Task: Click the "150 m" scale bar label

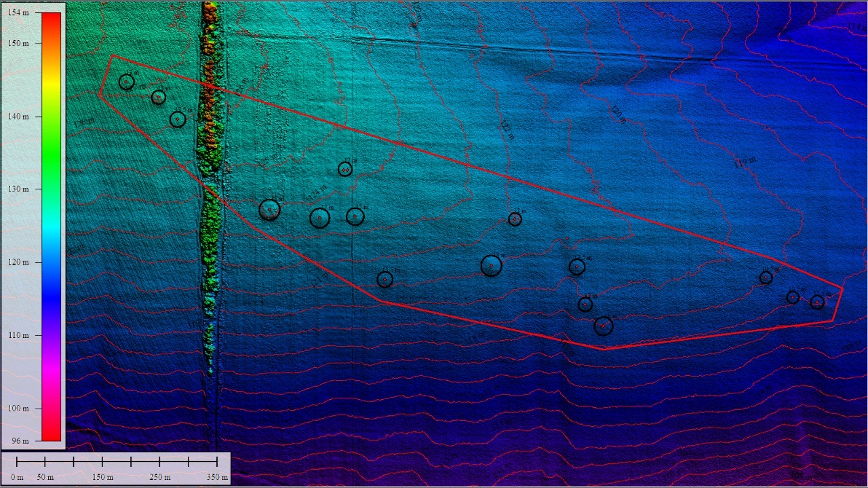Action: tap(102, 478)
